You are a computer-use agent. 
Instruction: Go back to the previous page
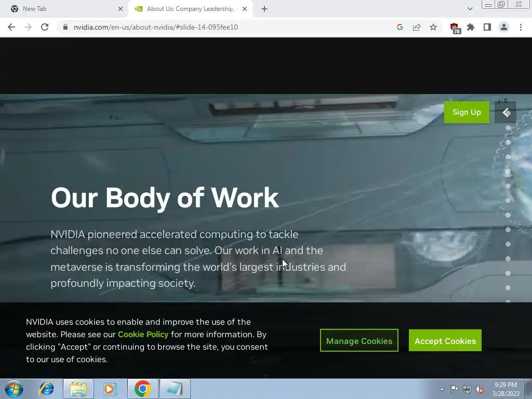coord(11,27)
